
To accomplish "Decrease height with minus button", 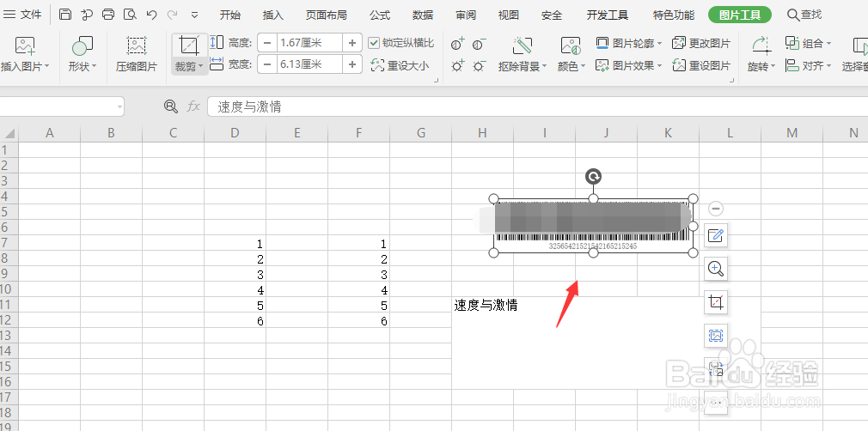I will tap(267, 43).
